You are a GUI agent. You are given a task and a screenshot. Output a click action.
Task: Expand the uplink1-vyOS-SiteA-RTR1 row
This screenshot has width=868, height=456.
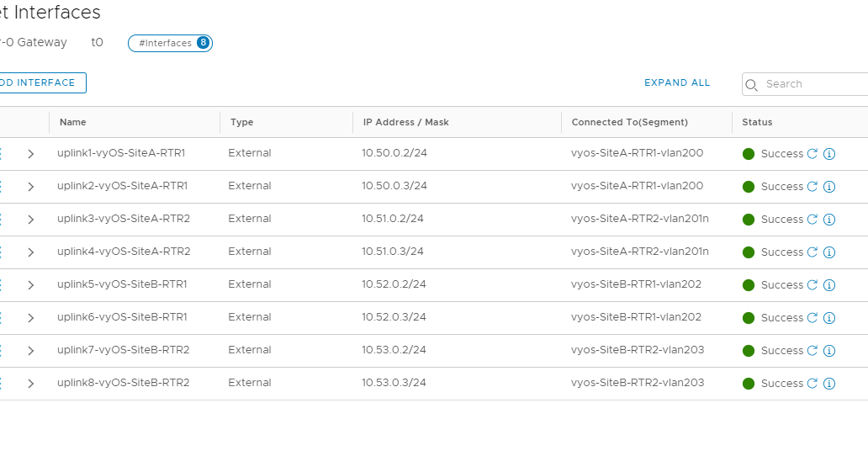[31, 154]
